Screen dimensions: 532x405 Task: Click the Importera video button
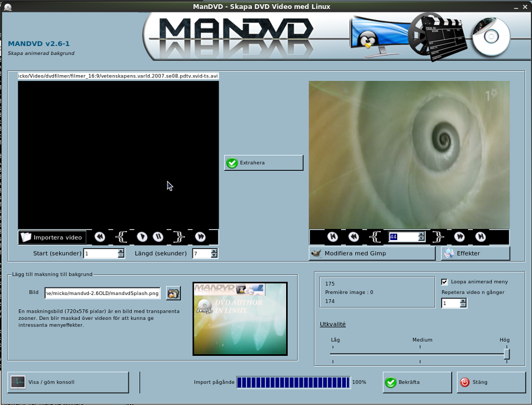(52, 237)
